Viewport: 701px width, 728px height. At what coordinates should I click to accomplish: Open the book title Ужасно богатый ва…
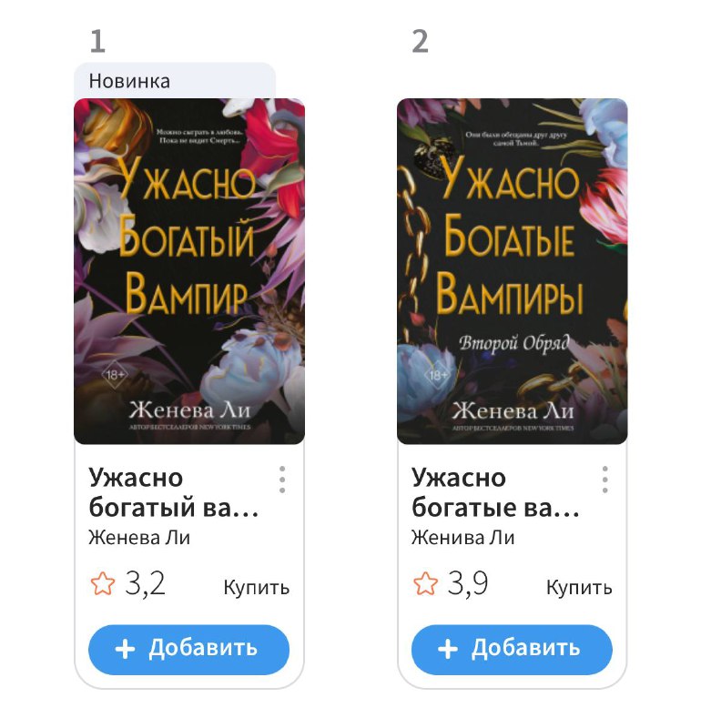tap(174, 492)
